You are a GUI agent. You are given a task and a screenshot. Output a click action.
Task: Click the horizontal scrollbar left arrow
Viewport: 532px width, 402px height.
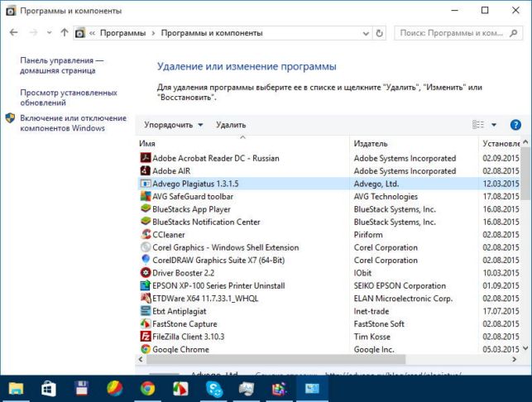(141, 359)
